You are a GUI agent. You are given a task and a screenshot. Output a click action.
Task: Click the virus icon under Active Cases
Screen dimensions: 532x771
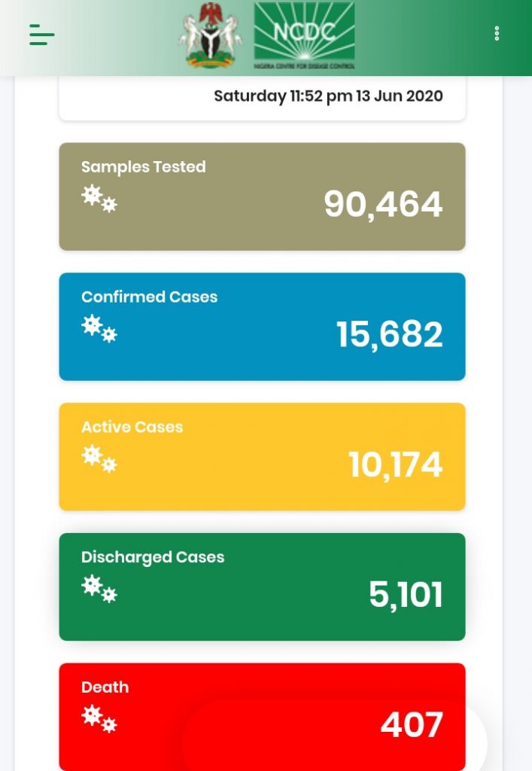99,459
